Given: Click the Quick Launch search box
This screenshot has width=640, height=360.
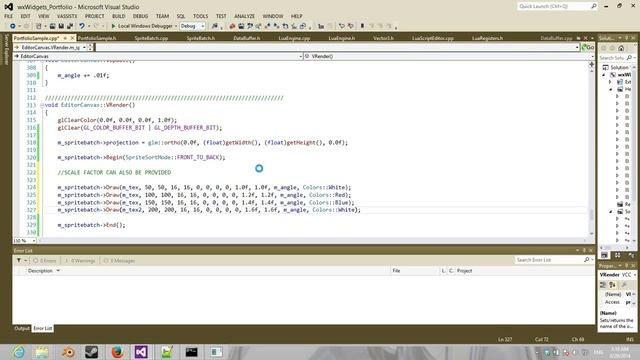Looking at the screenshot, I should point(558,6).
